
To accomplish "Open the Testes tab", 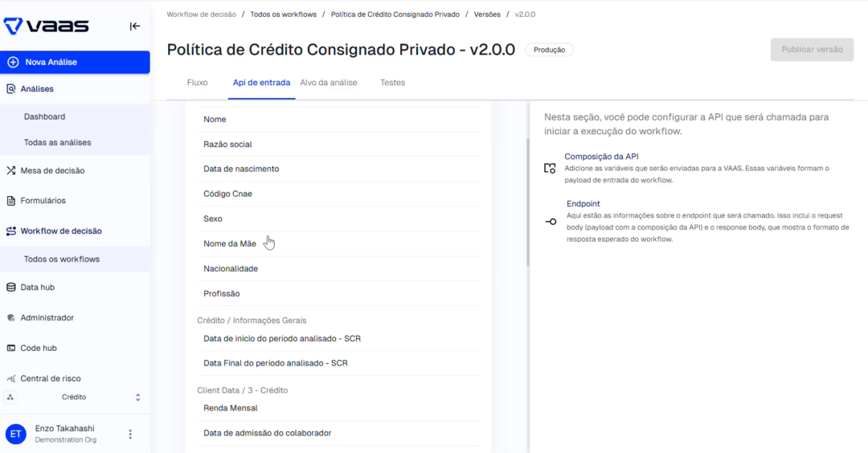I will coord(392,83).
